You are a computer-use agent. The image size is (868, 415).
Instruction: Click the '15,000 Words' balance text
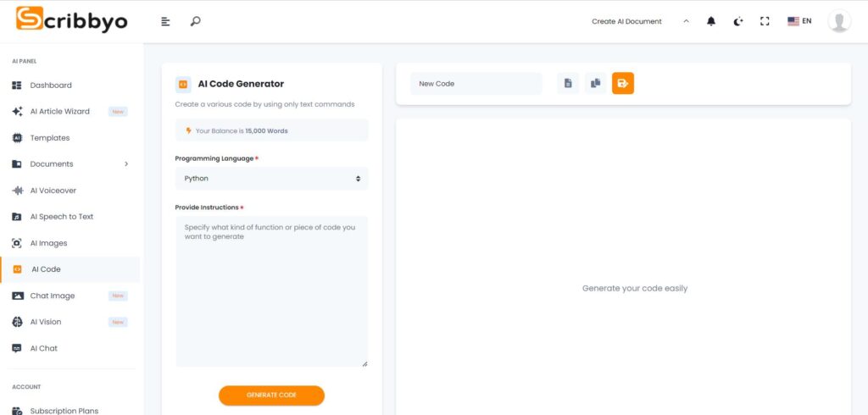(x=266, y=131)
